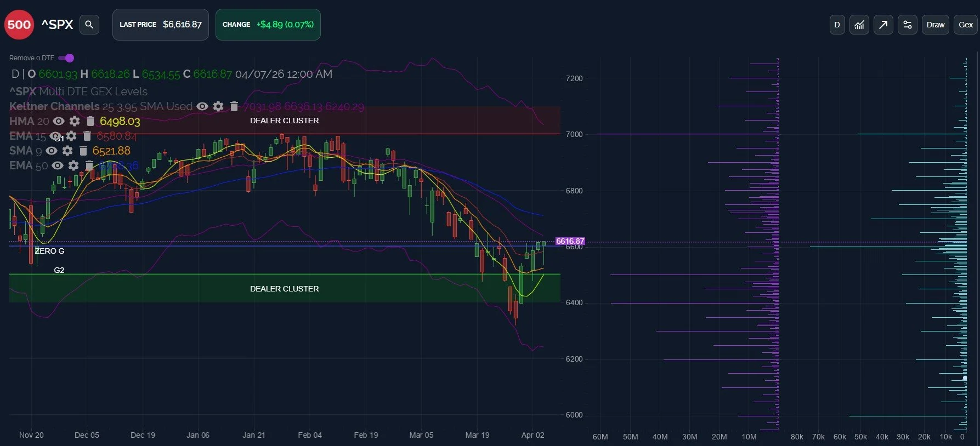Image resolution: width=980 pixels, height=446 pixels.
Task: Hide the Keltner Channels indicator
Action: click(202, 106)
